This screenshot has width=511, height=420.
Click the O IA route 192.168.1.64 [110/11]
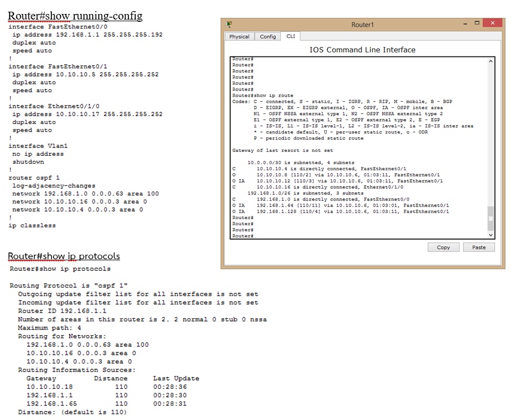[x=341, y=206]
